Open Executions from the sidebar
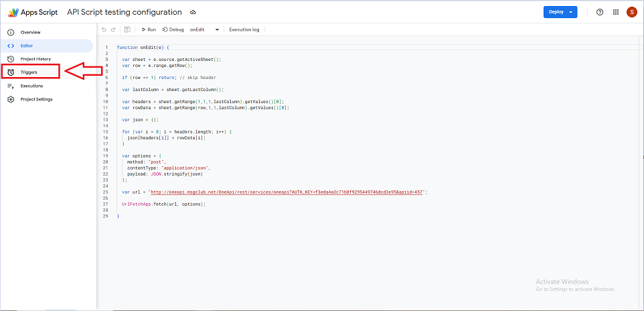Image resolution: width=644 pixels, height=311 pixels. [31, 86]
